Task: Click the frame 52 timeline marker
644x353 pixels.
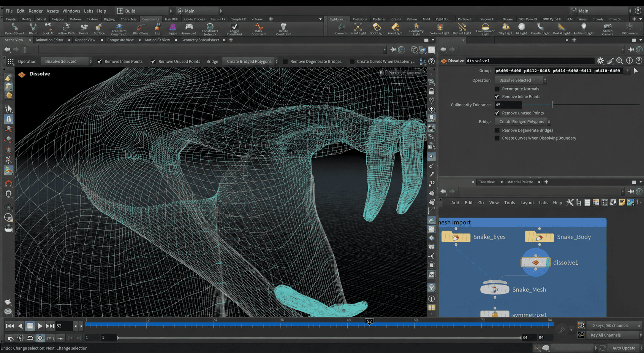Action: click(369, 321)
